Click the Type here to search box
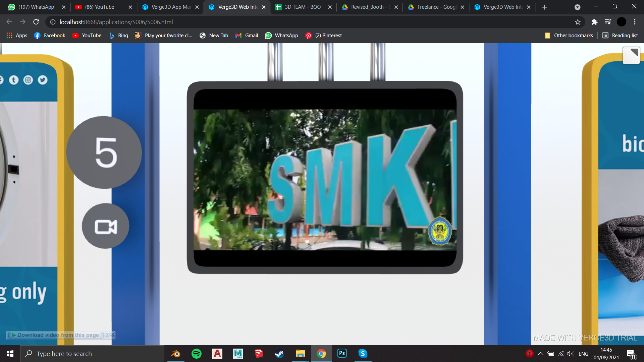Viewport: 644px width, 362px height. (x=92, y=354)
